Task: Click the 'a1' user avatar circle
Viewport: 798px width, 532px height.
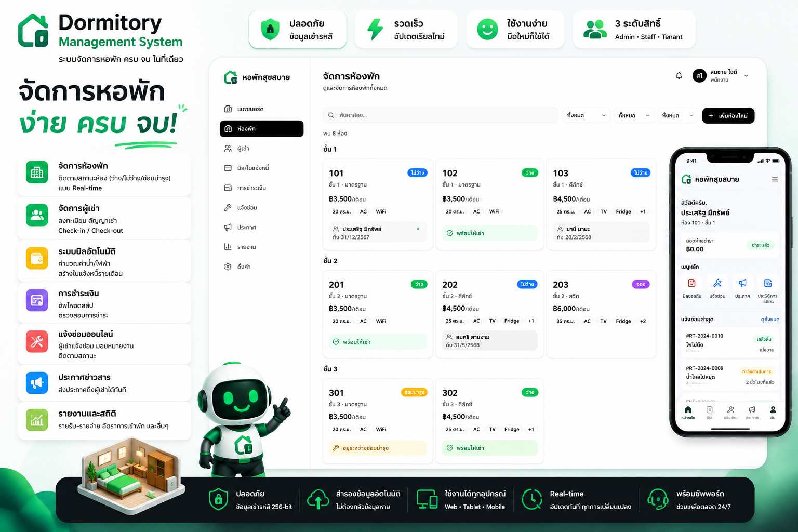Action: [699, 76]
